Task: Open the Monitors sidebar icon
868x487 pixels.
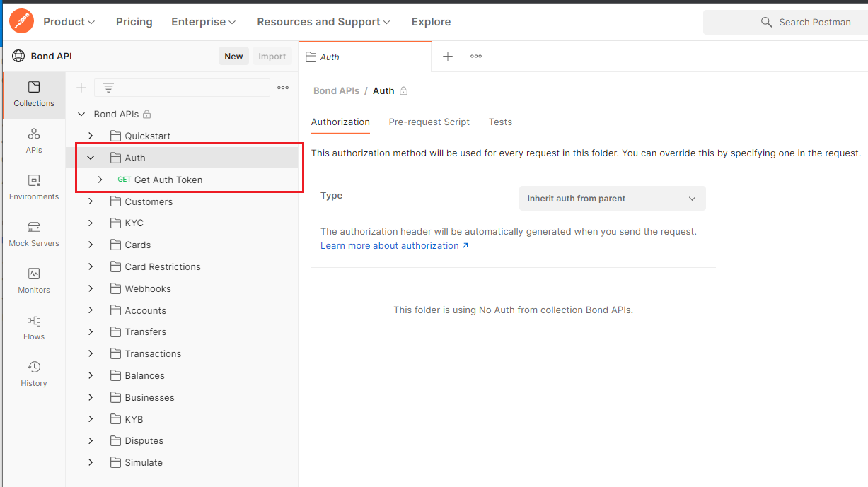Action: [34, 274]
